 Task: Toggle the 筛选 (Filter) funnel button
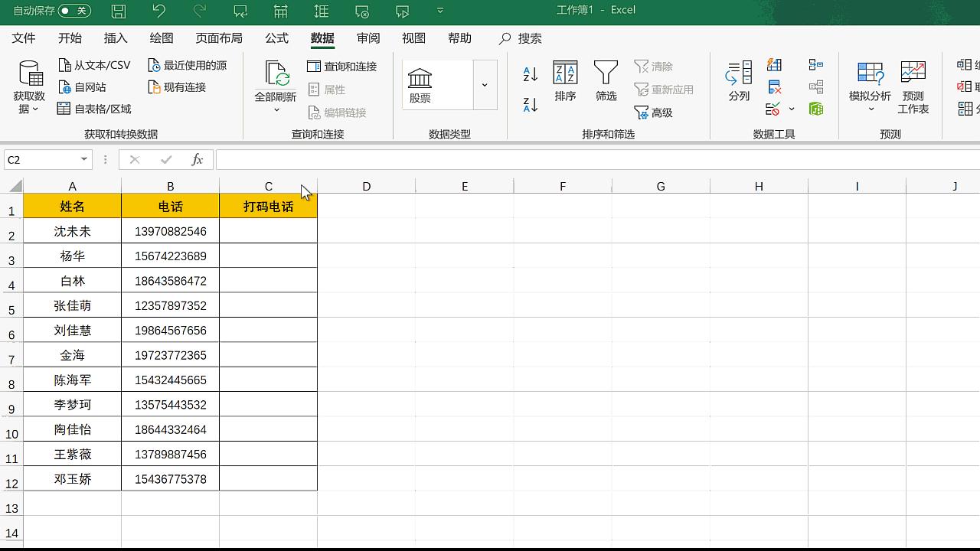coord(606,81)
